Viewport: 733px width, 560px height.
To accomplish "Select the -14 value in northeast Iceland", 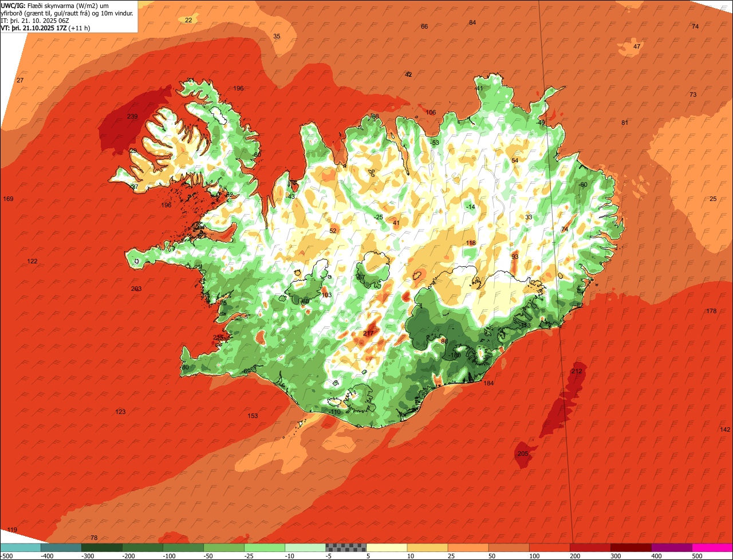I will (x=471, y=207).
